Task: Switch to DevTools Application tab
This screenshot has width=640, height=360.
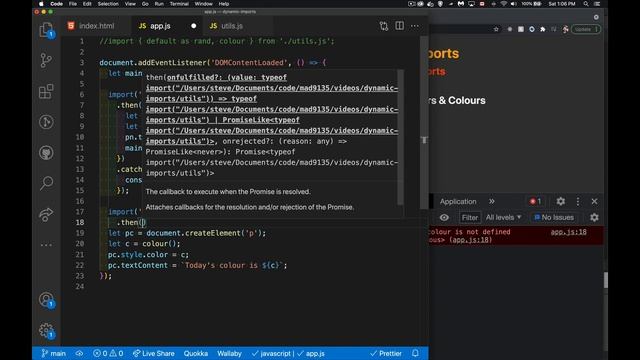Action: (x=458, y=202)
